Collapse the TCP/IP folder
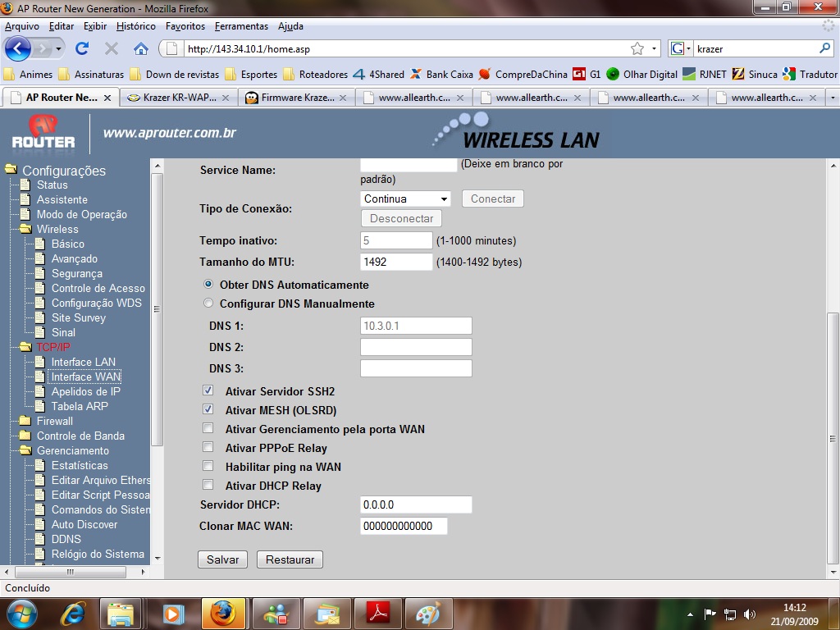This screenshot has height=630, width=840. pyautogui.click(x=25, y=347)
